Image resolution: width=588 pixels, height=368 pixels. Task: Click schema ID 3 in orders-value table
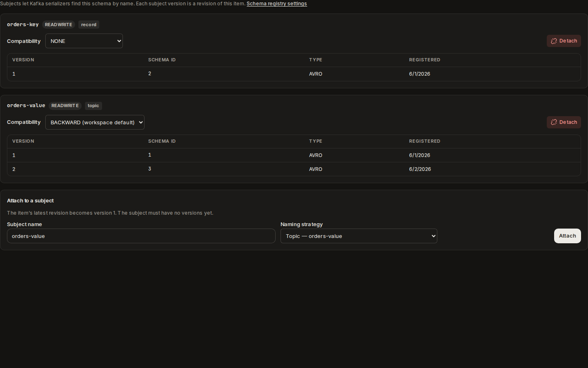coord(150,169)
